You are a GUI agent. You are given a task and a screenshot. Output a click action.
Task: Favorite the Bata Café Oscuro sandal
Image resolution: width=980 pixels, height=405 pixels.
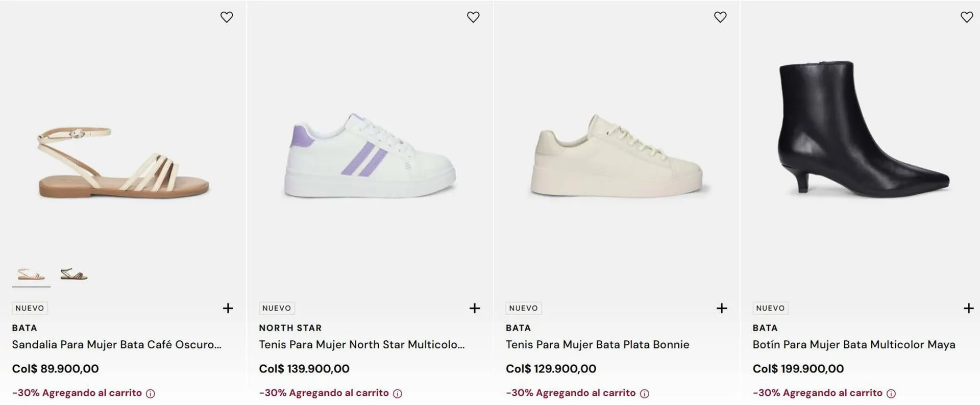coord(227,17)
